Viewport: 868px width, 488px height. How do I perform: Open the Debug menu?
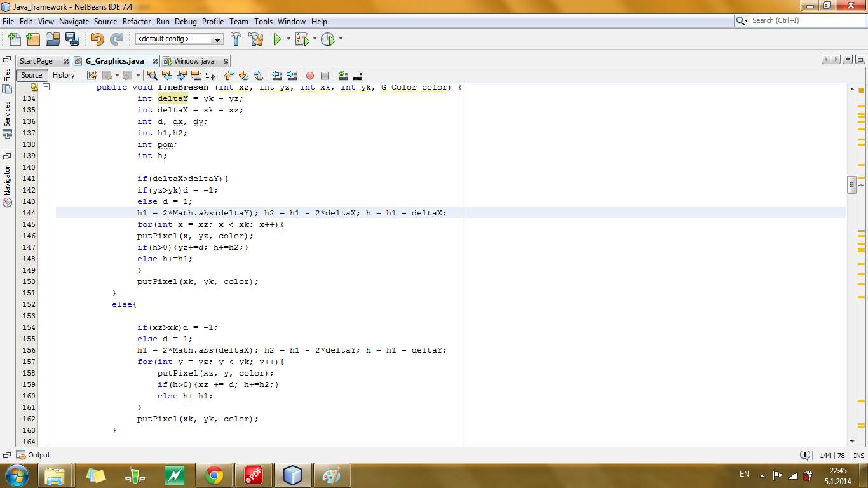tap(186, 21)
